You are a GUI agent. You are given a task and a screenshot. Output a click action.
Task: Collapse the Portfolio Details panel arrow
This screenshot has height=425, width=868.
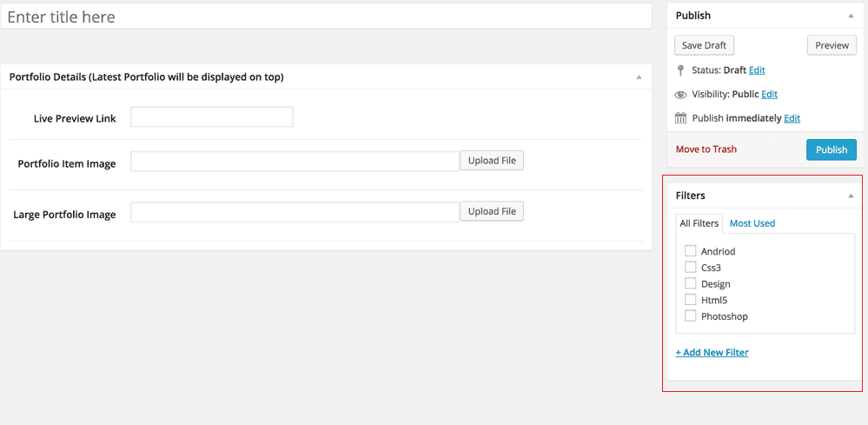(639, 77)
